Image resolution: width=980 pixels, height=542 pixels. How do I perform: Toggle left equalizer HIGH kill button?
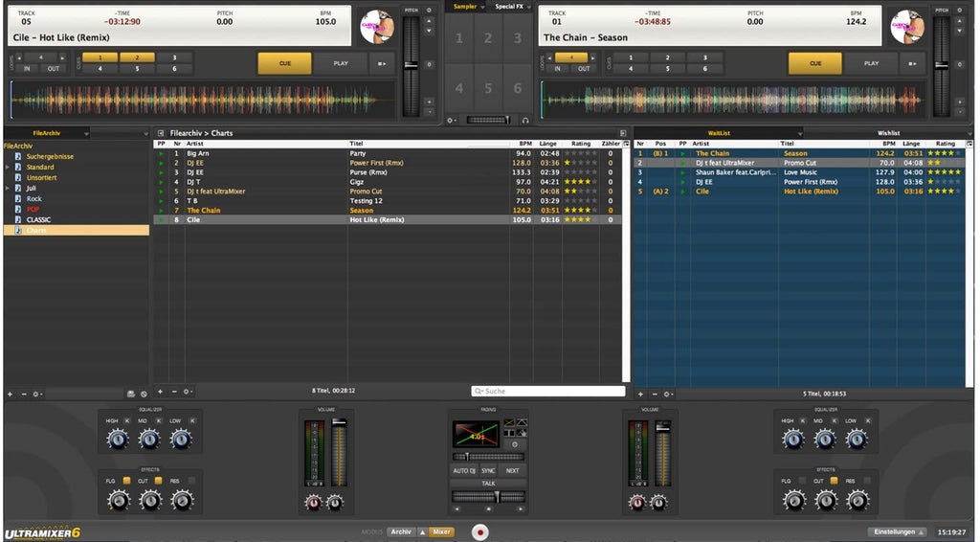tap(127, 420)
